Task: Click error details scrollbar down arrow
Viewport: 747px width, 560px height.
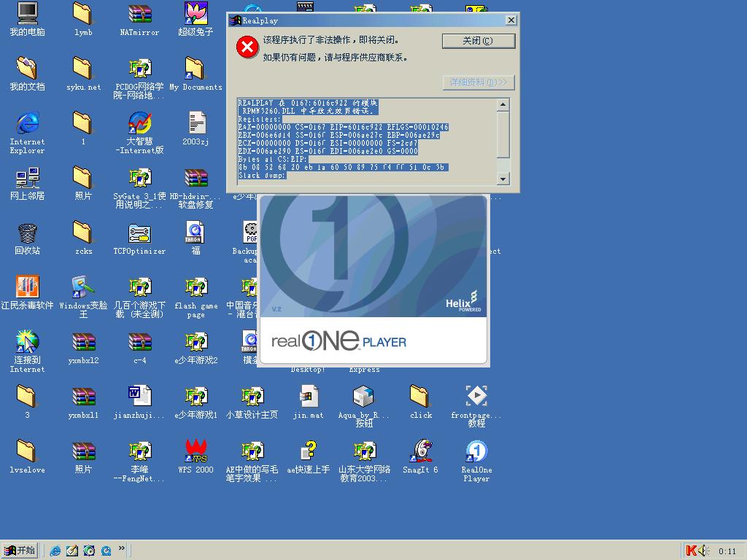Action: [503, 179]
